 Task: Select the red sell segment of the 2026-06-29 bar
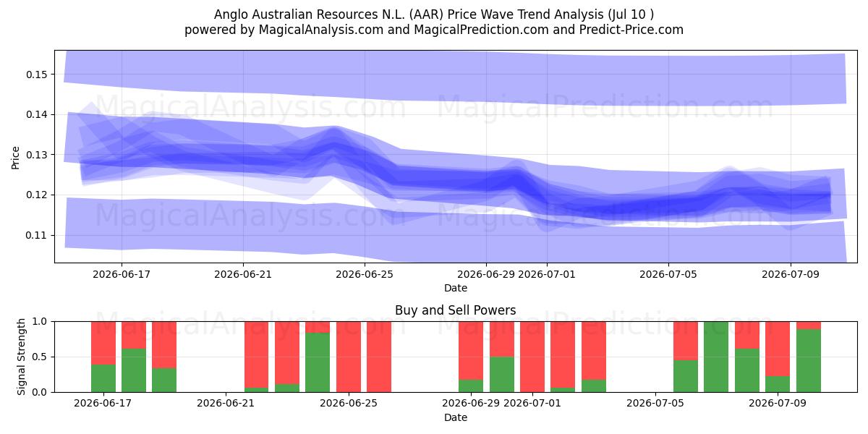[x=471, y=351]
